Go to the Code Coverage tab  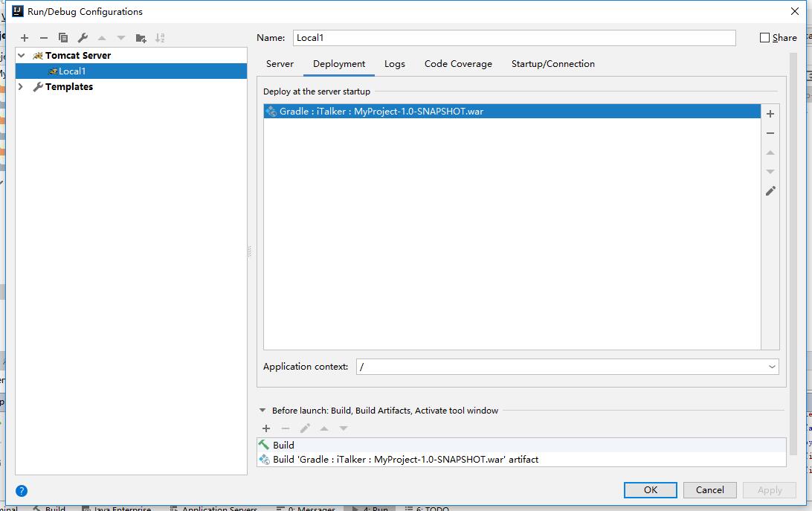click(458, 64)
